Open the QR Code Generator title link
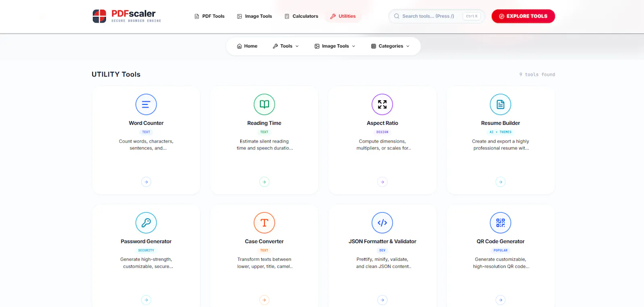This screenshot has height=307, width=644. [x=501, y=242]
